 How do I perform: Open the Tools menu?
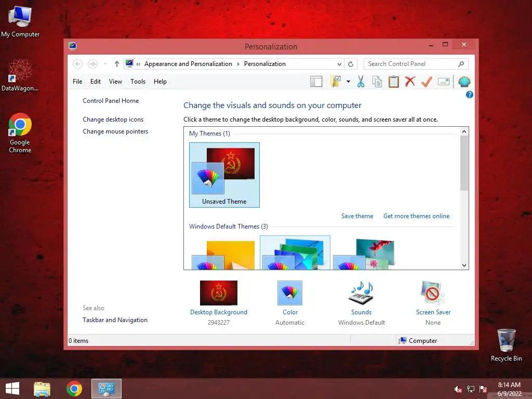point(138,82)
